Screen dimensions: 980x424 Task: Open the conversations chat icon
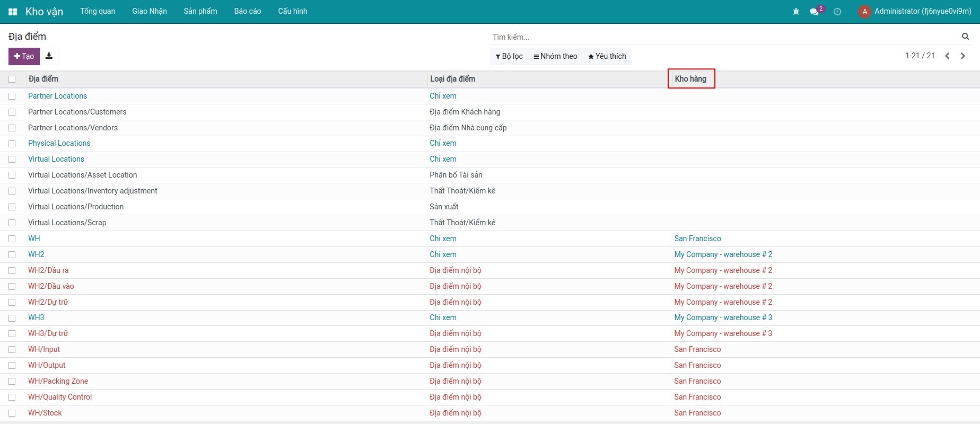pyautogui.click(x=814, y=12)
